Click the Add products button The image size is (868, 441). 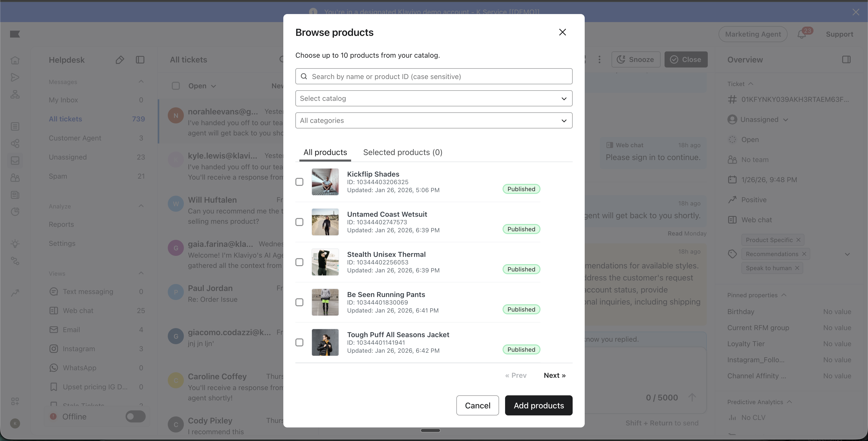(x=538, y=405)
